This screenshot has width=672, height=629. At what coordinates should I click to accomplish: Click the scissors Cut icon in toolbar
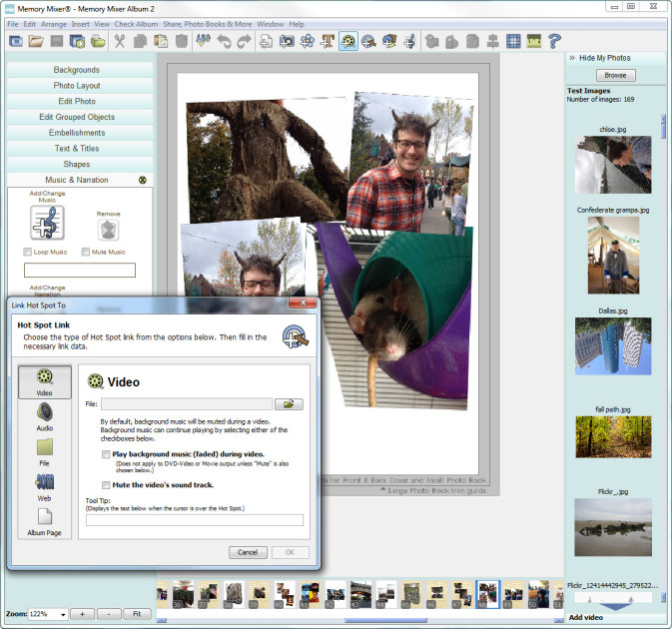point(120,41)
